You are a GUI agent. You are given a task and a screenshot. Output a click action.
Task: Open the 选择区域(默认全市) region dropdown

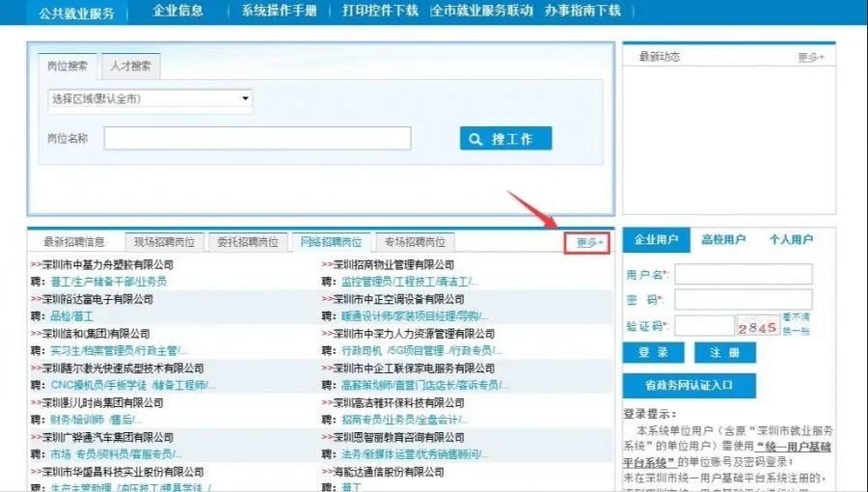pyautogui.click(x=150, y=98)
